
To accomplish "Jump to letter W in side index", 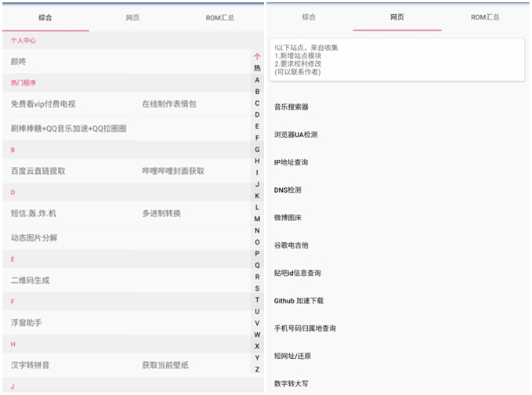I will tap(257, 334).
